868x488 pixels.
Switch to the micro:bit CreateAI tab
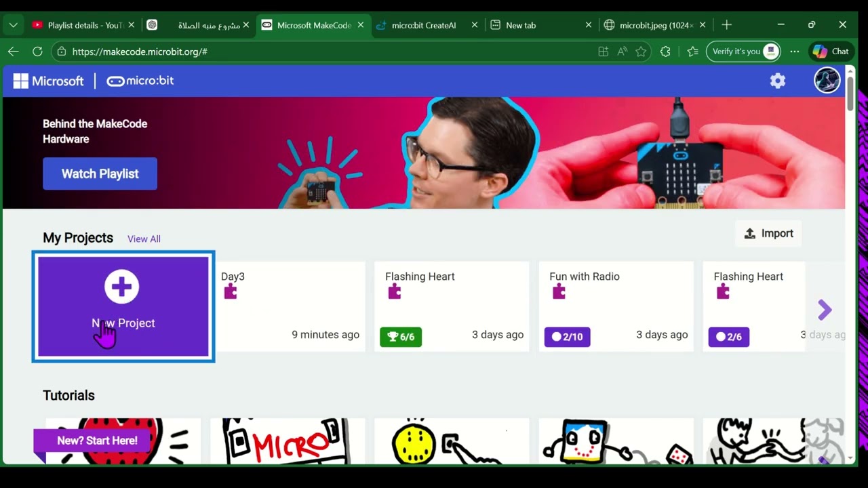(x=427, y=25)
